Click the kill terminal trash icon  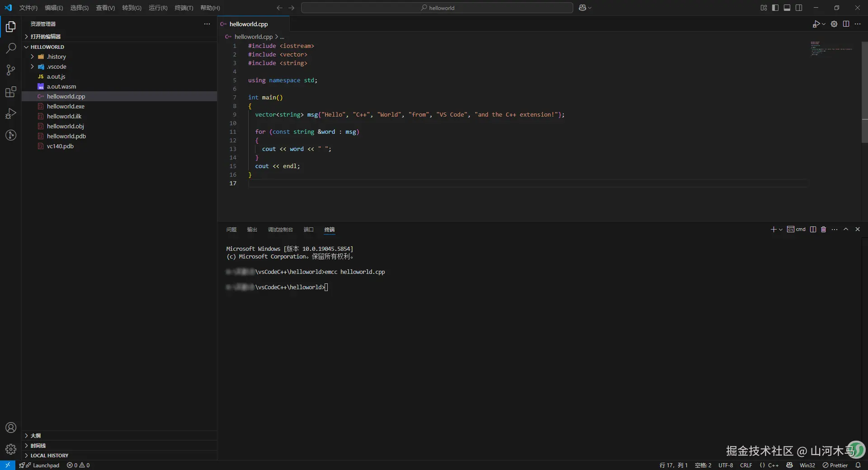(x=823, y=230)
